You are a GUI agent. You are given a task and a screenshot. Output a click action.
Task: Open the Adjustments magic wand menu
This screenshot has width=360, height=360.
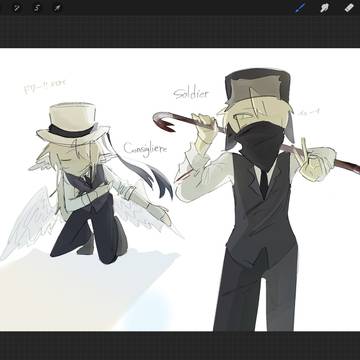[16, 7]
